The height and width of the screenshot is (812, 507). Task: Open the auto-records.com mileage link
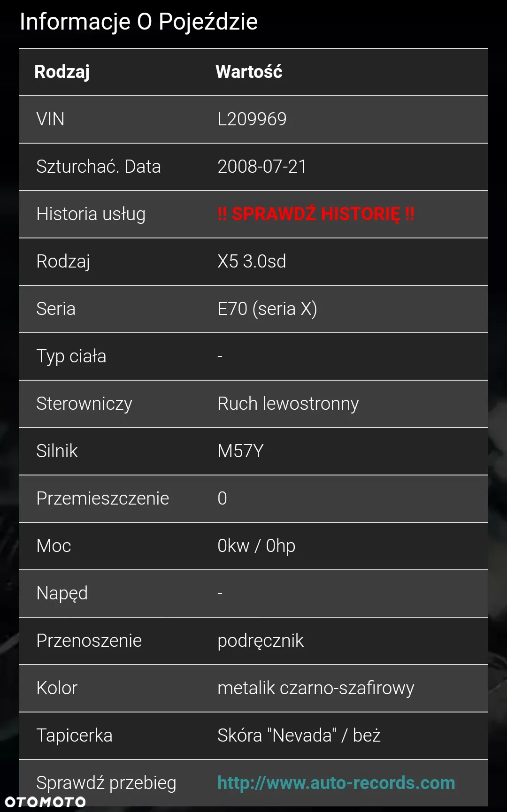coord(336,783)
